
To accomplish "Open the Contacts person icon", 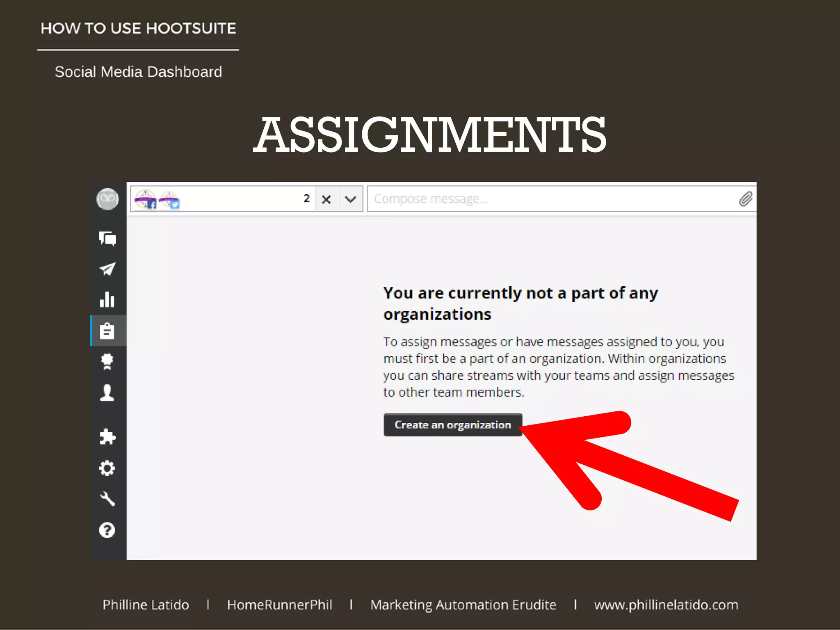I will click(x=107, y=393).
